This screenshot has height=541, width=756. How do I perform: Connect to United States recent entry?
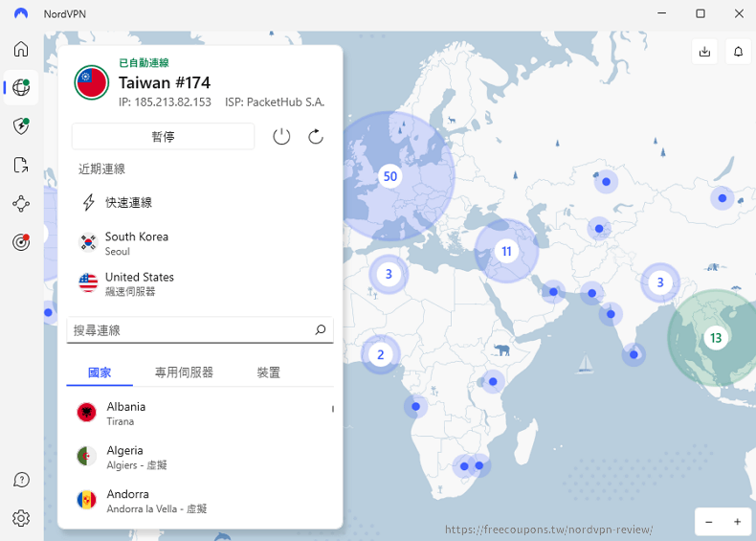tap(200, 283)
